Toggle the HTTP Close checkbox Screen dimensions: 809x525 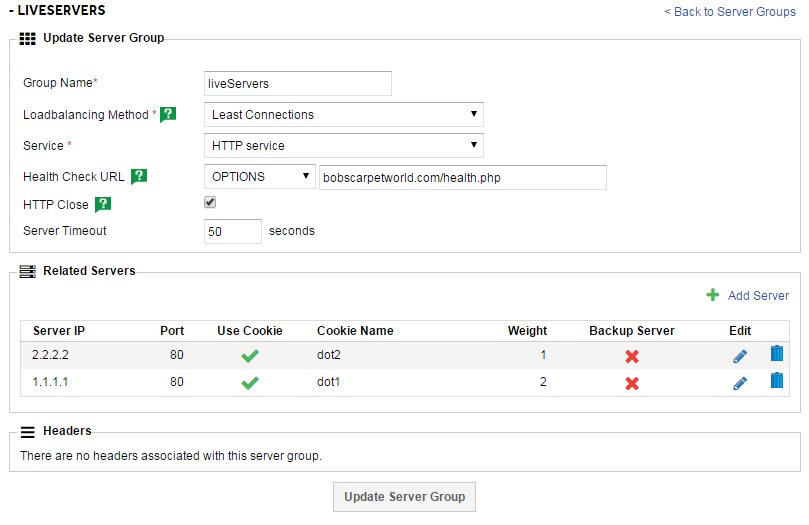(210, 202)
